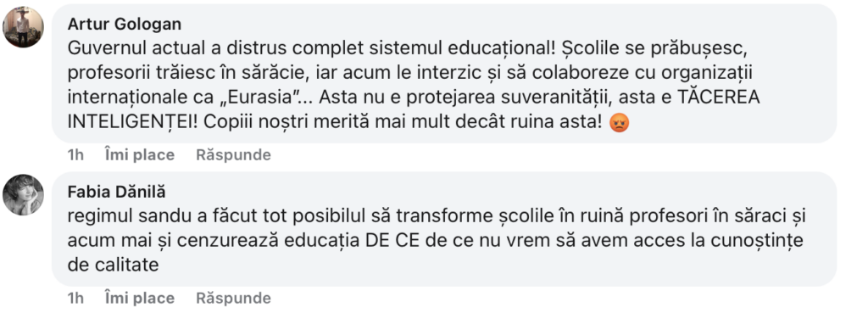Click the angry face emoji in Artur's comment
868x324 pixels.
(619, 123)
